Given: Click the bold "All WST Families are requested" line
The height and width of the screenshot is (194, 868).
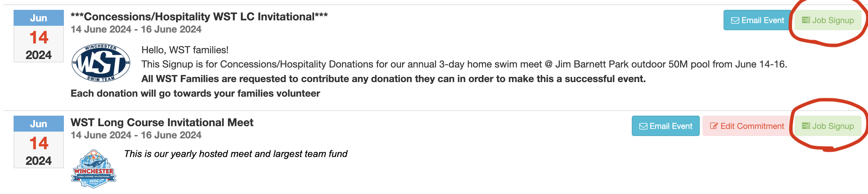Looking at the screenshot, I should (x=393, y=79).
